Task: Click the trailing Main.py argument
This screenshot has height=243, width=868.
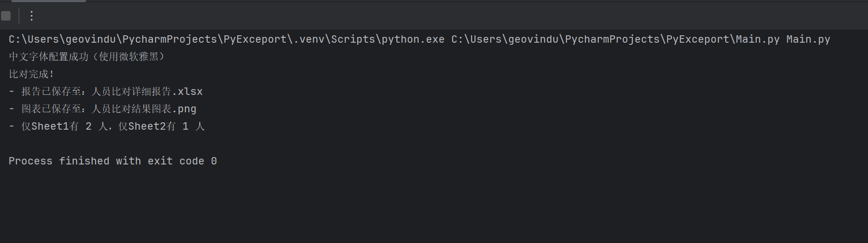Action: [x=808, y=40]
